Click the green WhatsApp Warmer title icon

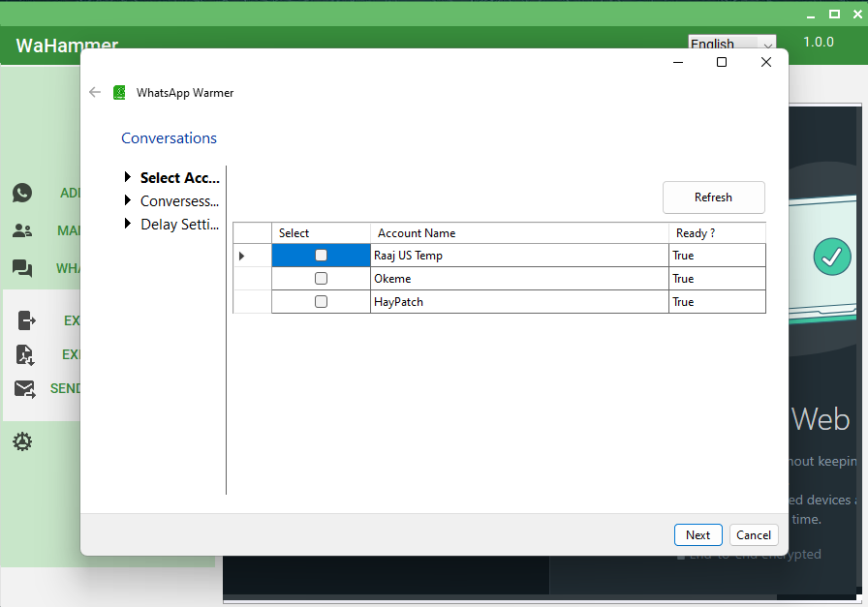click(120, 93)
